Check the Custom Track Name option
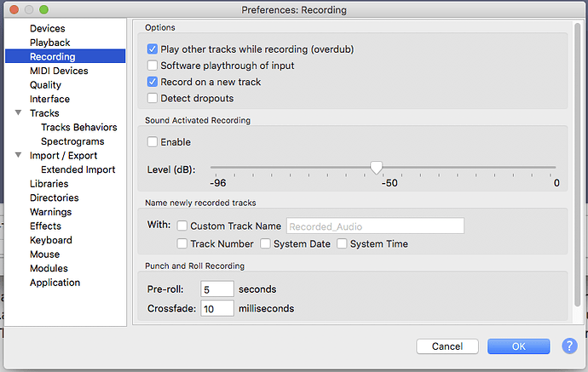This screenshot has height=372, width=588. 182,226
